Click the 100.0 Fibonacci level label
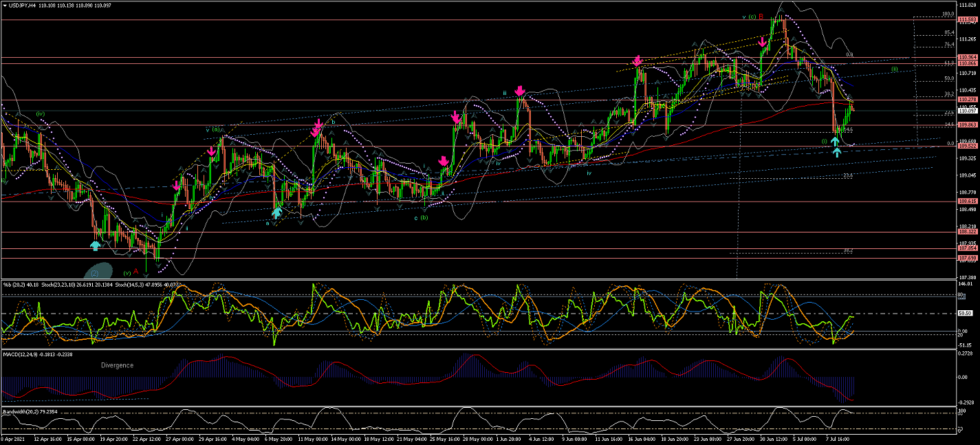Image resolution: width=980 pixels, height=445 pixels. (928, 14)
